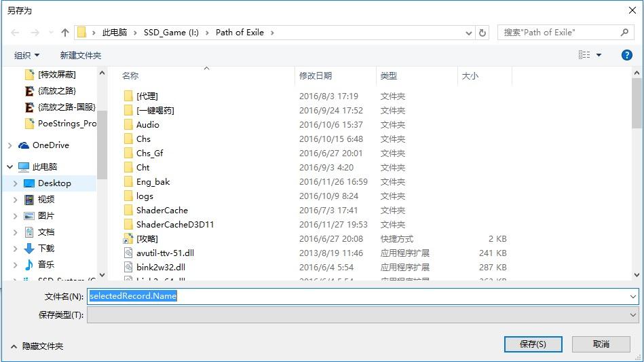Click 此电脑 in the address bar
644x362 pixels.
pyautogui.click(x=115, y=33)
